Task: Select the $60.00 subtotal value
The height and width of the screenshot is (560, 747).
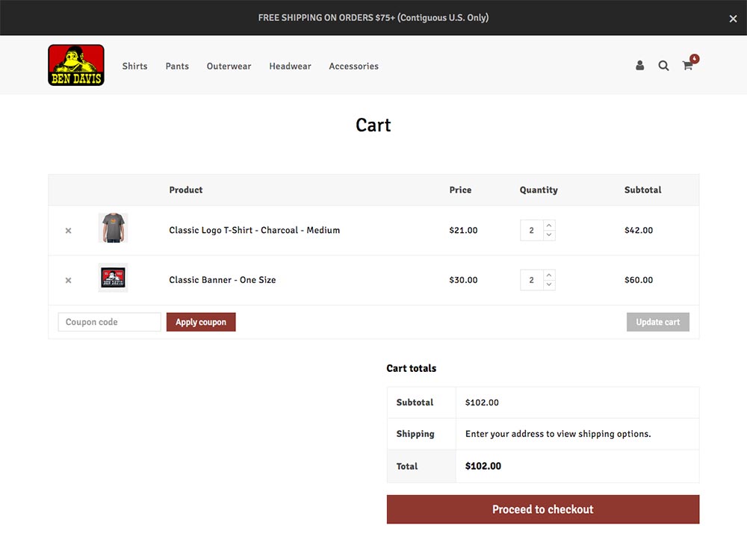Action: 639,280
